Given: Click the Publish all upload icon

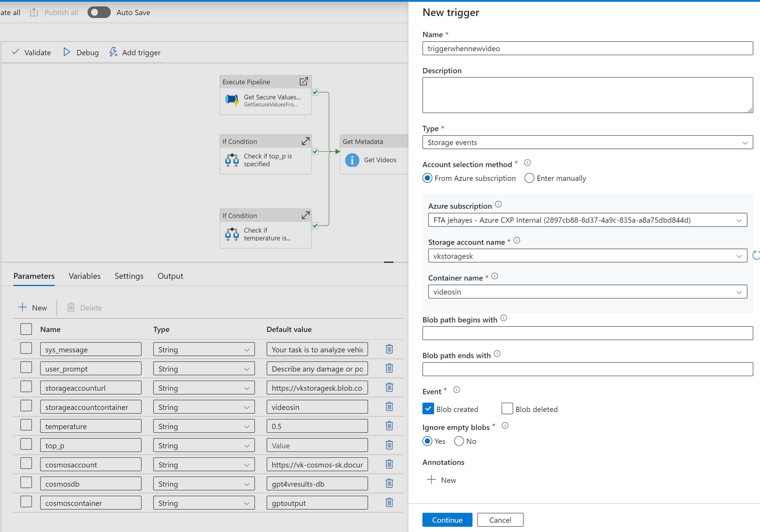Looking at the screenshot, I should [x=34, y=13].
